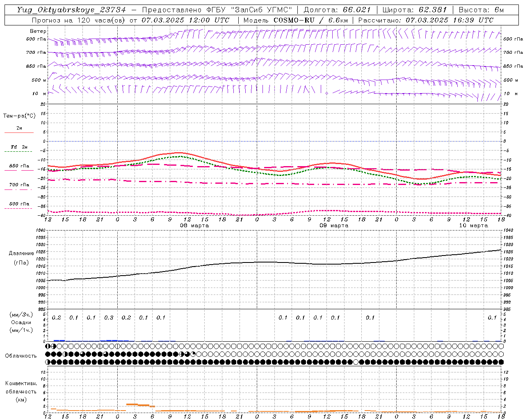The image size is (525, 420).
Task: Click the forecast start time 07.03.2025 12:00 UTC
Action: point(185,20)
